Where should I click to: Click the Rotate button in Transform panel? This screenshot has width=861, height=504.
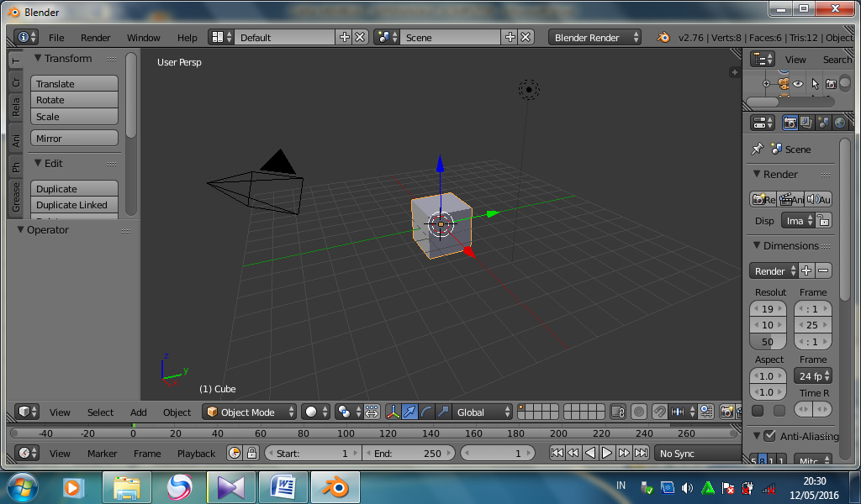click(74, 99)
